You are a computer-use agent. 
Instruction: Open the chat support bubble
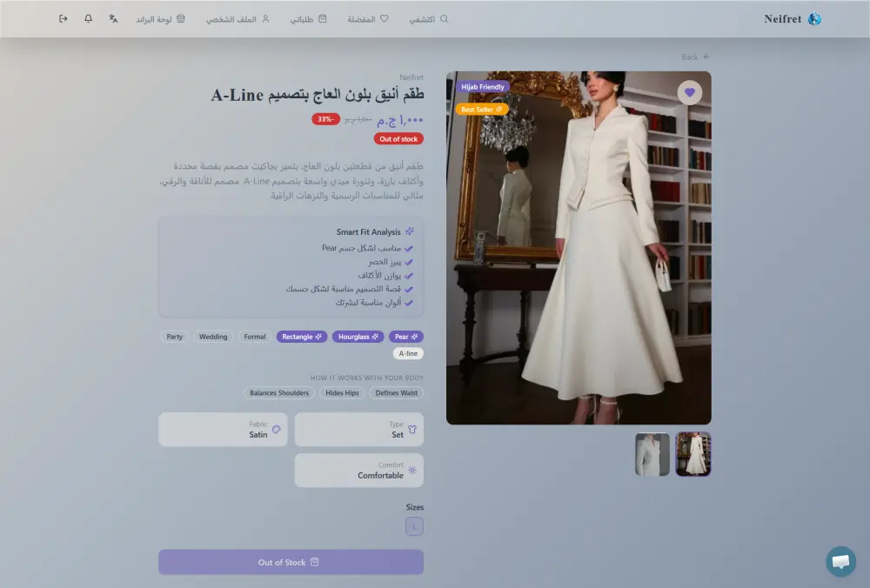point(840,561)
